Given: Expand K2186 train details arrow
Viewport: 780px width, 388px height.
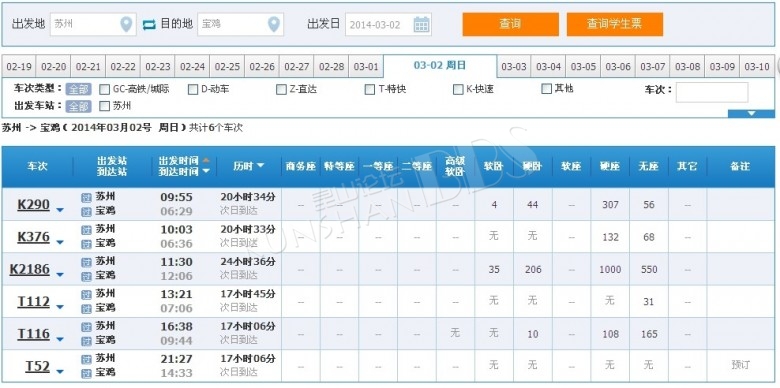Looking at the screenshot, I should coord(60,275).
